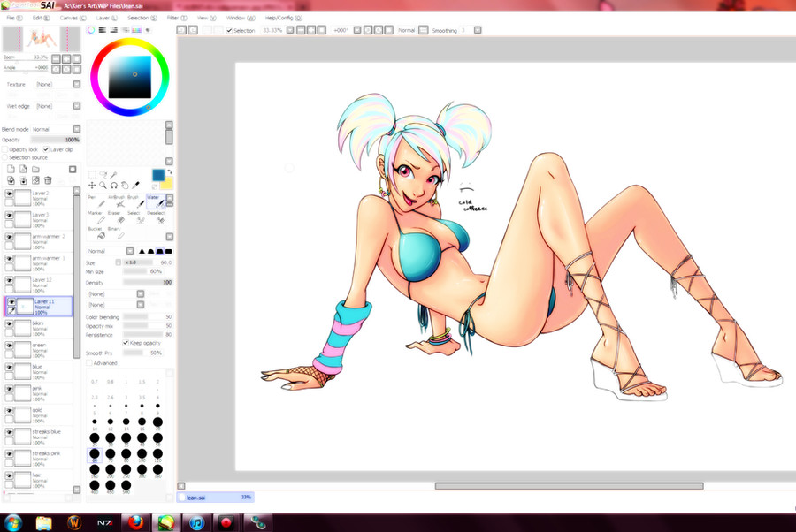Open the Layer menu

[107, 18]
